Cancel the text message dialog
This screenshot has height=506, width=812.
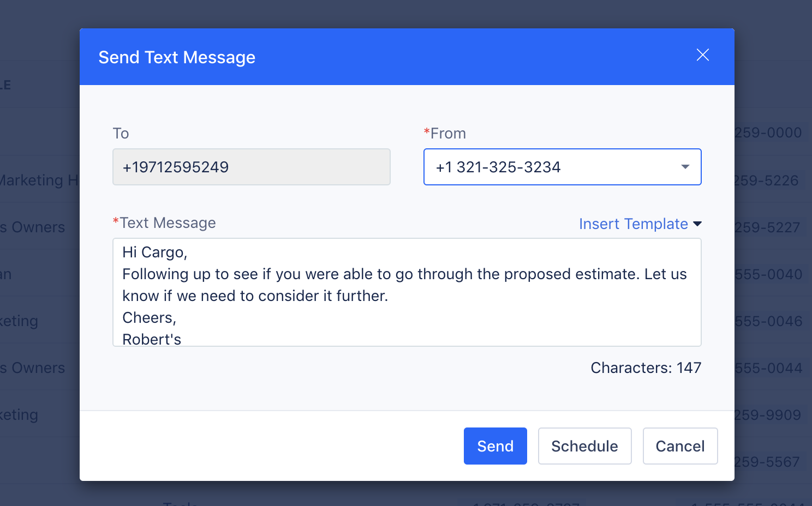pyautogui.click(x=680, y=446)
